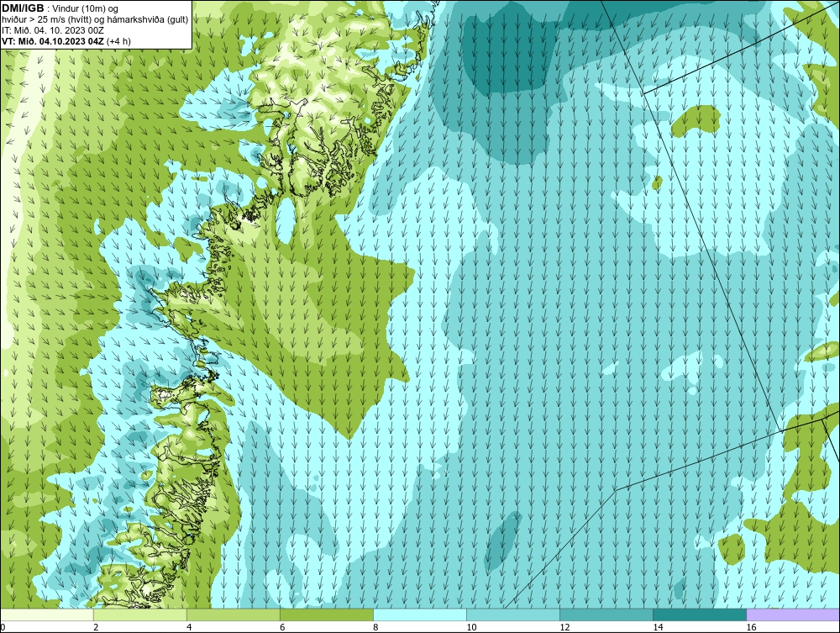Click the purple legend swatch above 16 m/s
840x633 pixels.
click(x=793, y=615)
